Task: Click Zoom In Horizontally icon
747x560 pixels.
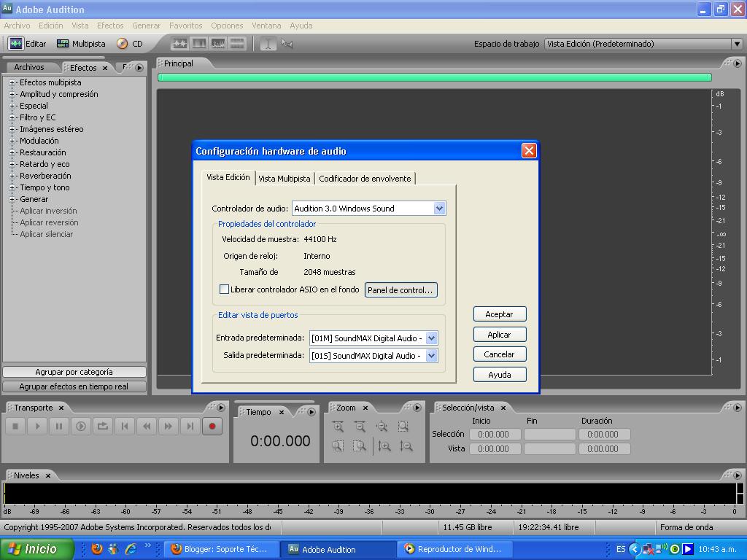Action: pos(338,426)
